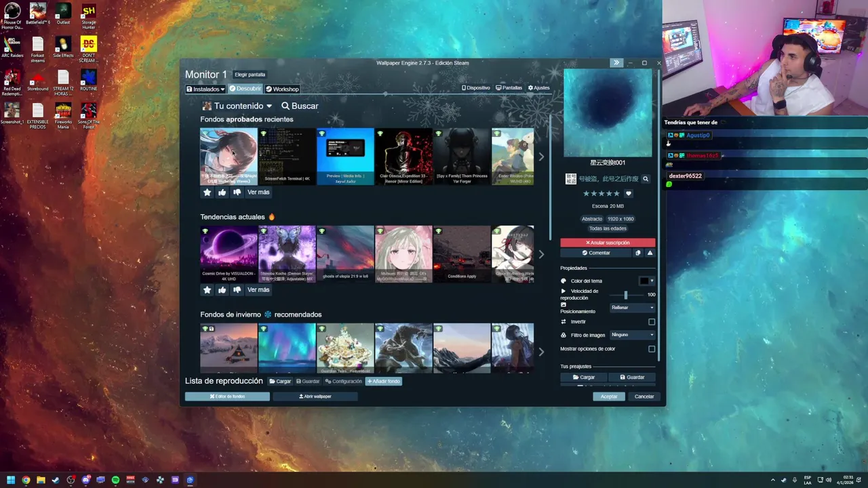Show next Fondos de invierno wallpapers arrow
868x488 pixels.
point(541,352)
